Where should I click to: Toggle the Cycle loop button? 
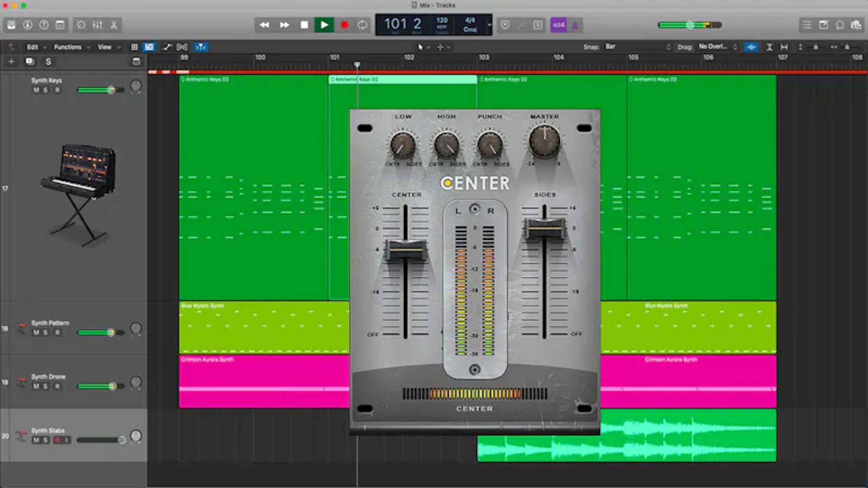tap(362, 25)
